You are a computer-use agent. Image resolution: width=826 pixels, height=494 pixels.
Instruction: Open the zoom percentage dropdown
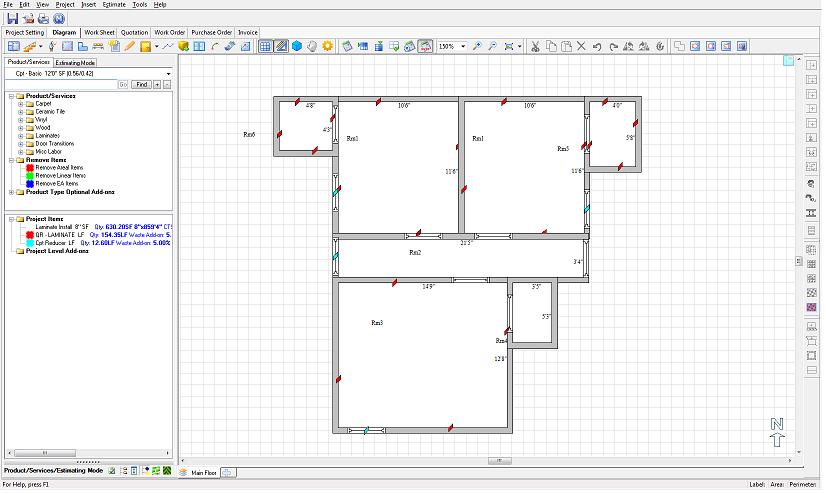click(463, 46)
